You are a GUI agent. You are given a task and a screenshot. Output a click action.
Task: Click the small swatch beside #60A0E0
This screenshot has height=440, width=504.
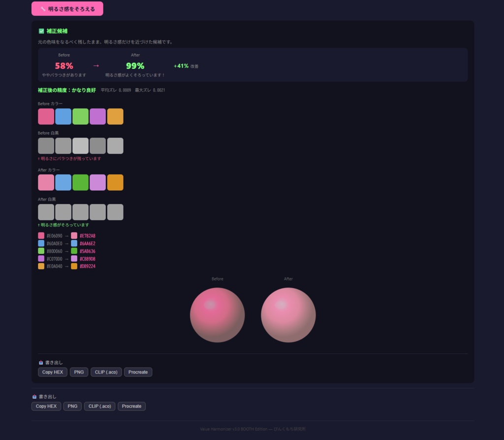(x=41, y=243)
